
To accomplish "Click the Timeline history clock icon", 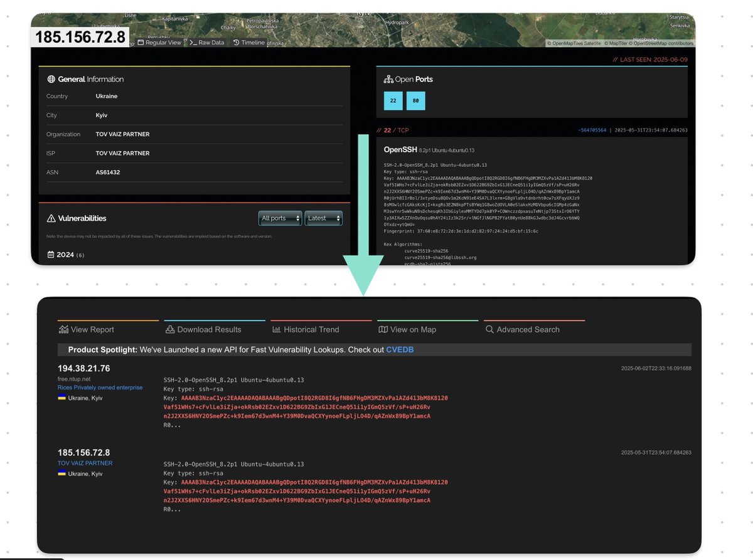I will click(237, 43).
